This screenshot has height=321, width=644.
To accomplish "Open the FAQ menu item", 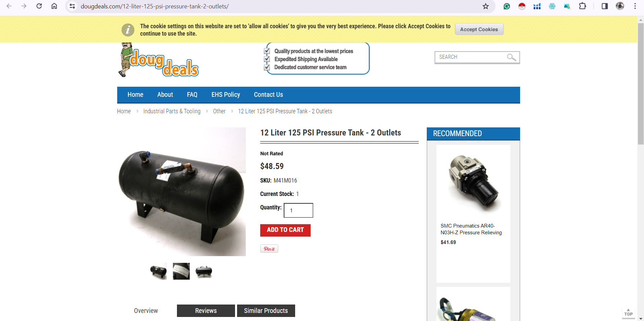I will (x=192, y=95).
